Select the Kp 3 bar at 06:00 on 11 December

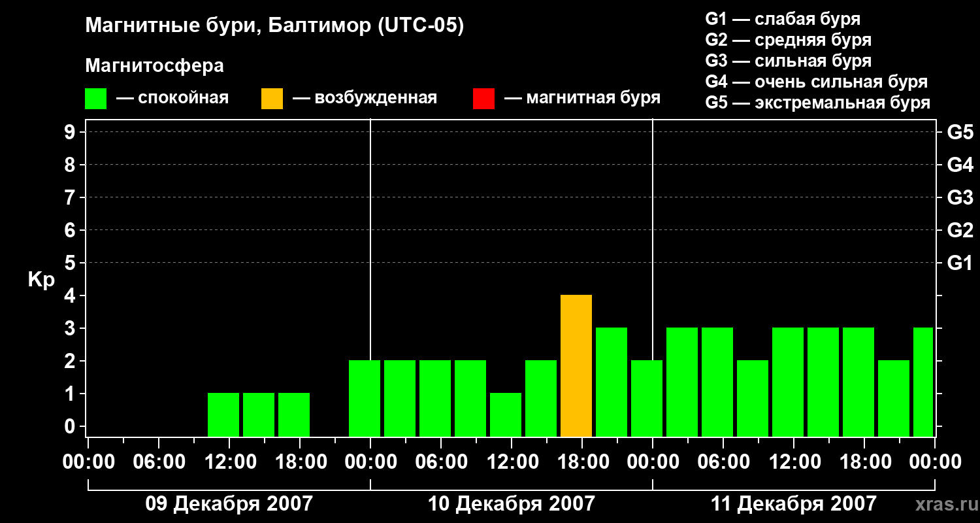point(717,382)
